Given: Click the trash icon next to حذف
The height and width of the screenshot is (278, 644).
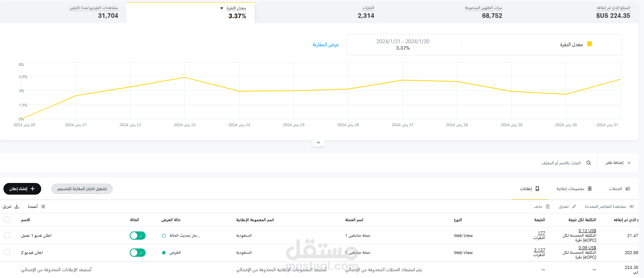Looking at the screenshot, I should click(548, 206).
